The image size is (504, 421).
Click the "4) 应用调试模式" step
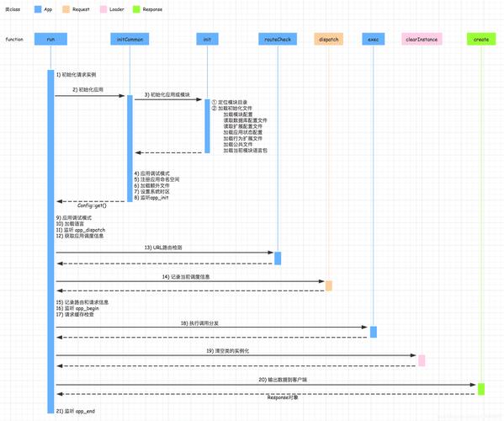tap(152, 173)
